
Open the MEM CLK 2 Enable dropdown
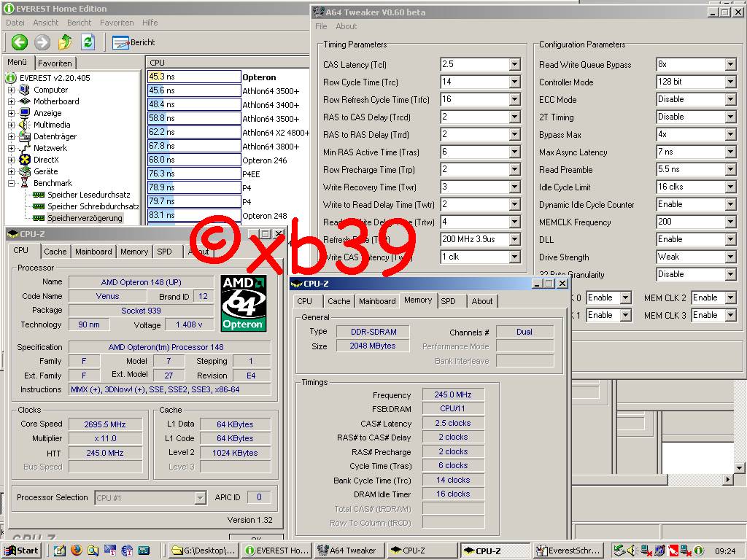click(731, 297)
